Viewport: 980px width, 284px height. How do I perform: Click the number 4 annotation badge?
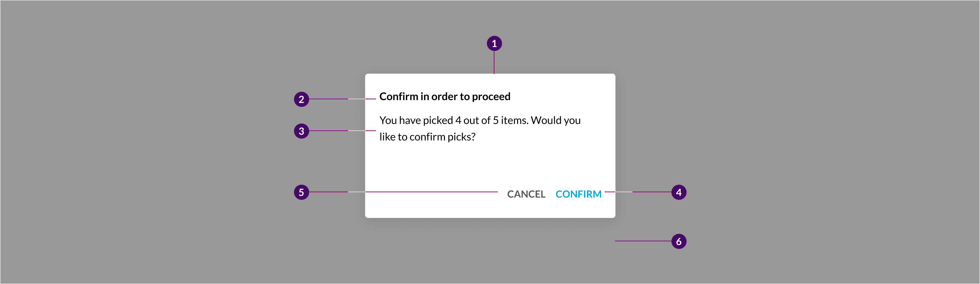[x=679, y=192]
